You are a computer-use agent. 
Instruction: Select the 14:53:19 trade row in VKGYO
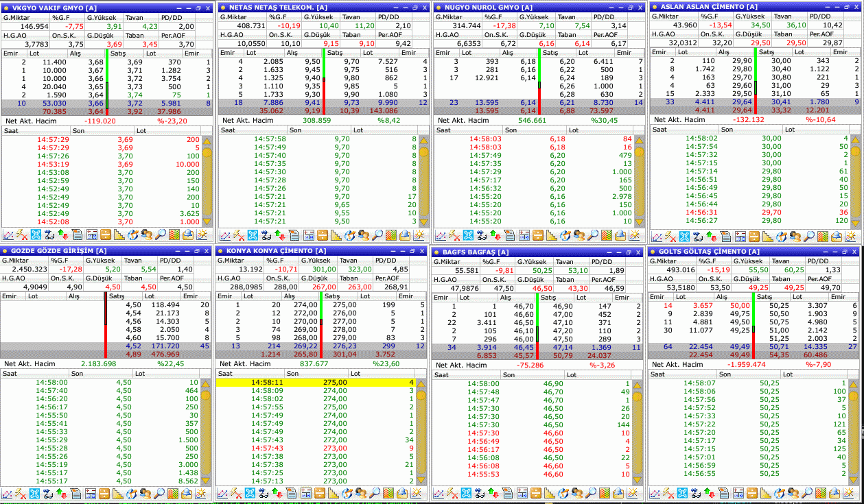click(x=102, y=165)
